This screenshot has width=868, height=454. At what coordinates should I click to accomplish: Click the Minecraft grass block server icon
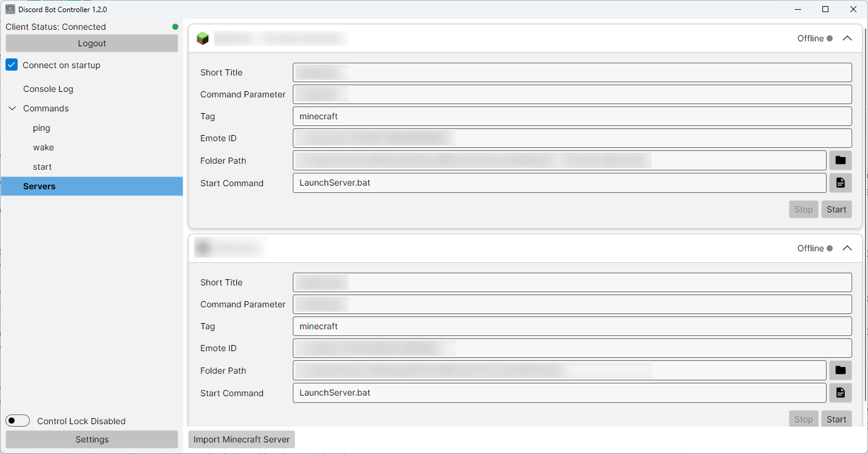202,38
